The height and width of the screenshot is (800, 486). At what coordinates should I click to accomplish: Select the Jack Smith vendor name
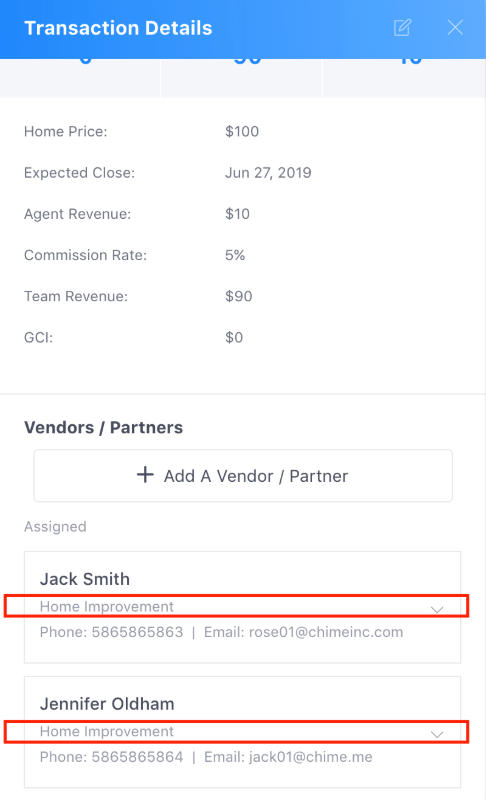pyautogui.click(x=85, y=579)
